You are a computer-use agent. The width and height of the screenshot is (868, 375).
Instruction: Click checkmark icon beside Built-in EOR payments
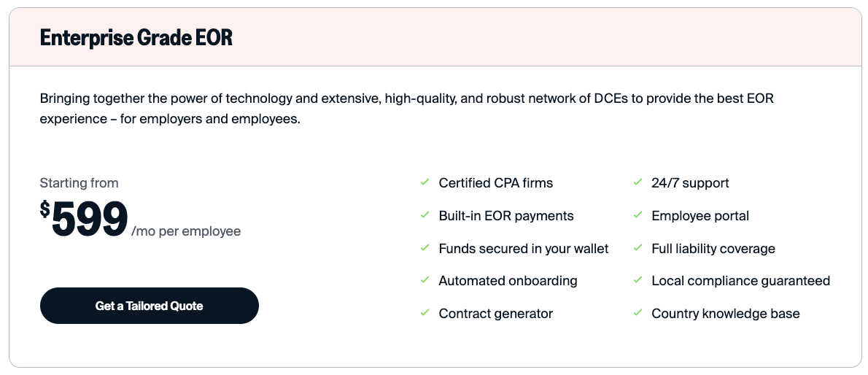click(x=425, y=215)
